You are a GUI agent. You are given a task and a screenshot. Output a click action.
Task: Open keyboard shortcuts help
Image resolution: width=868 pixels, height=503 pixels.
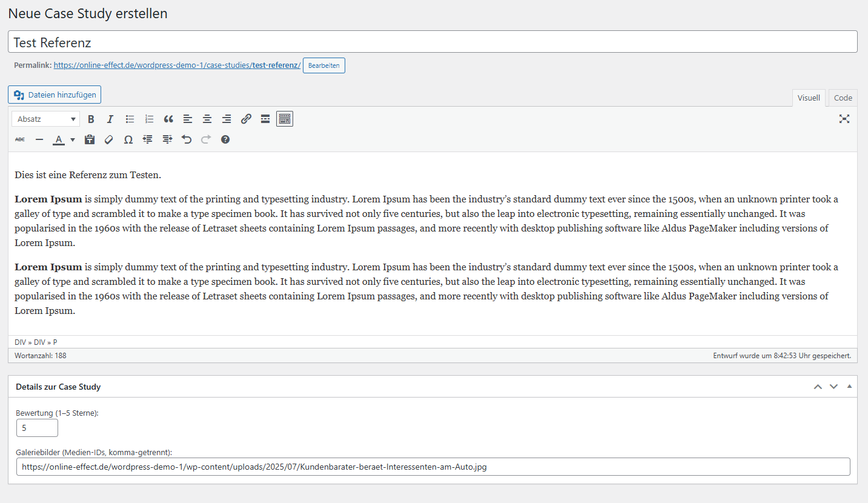click(x=225, y=139)
